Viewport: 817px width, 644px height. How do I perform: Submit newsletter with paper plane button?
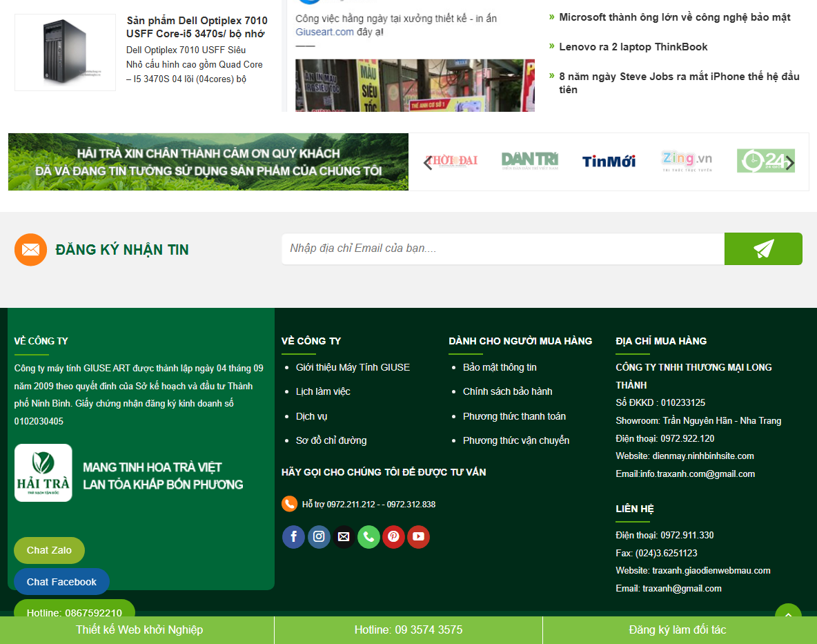pos(762,248)
